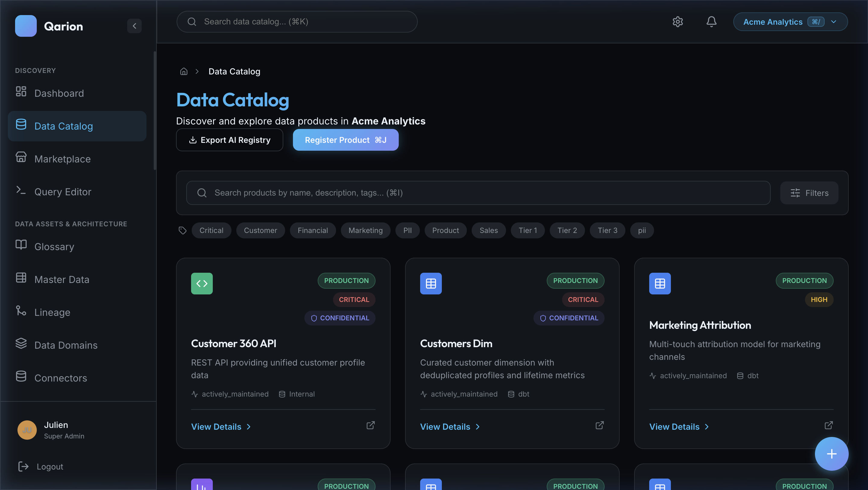Open the Acme Analytics workspace dropdown

click(x=790, y=22)
